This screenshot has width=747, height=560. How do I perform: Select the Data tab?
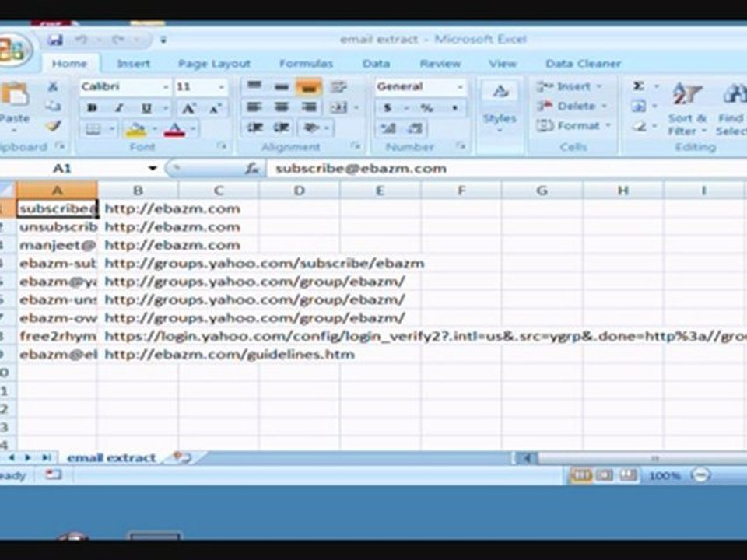(x=376, y=64)
